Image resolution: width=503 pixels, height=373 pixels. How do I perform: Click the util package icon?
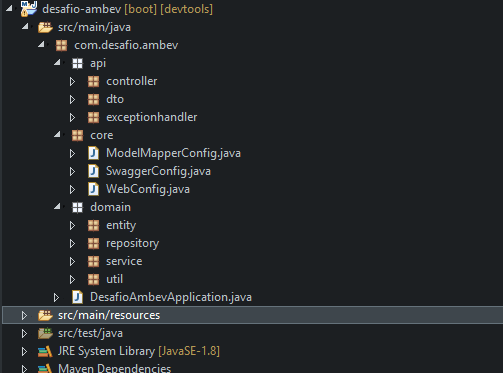[x=93, y=279]
